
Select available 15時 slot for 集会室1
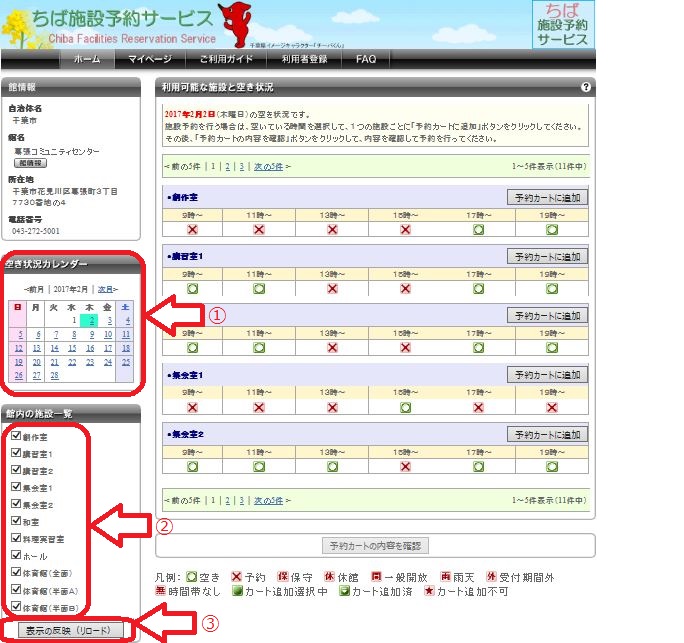405,407
